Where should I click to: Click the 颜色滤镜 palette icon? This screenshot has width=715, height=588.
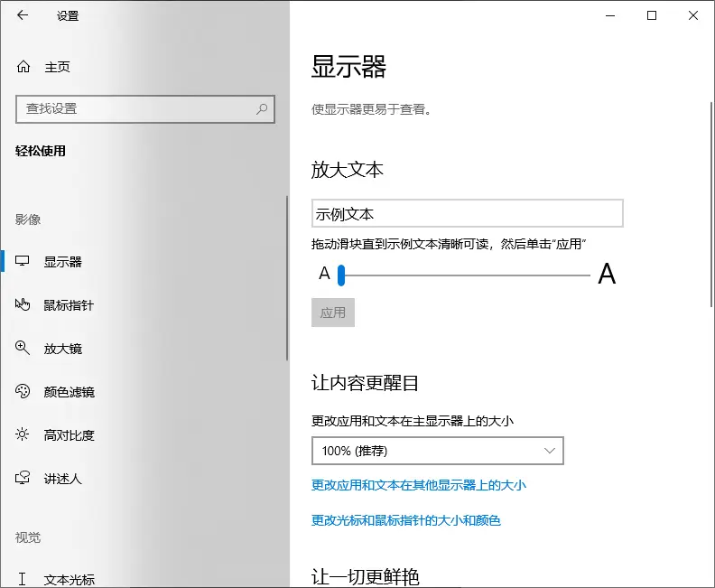23,392
